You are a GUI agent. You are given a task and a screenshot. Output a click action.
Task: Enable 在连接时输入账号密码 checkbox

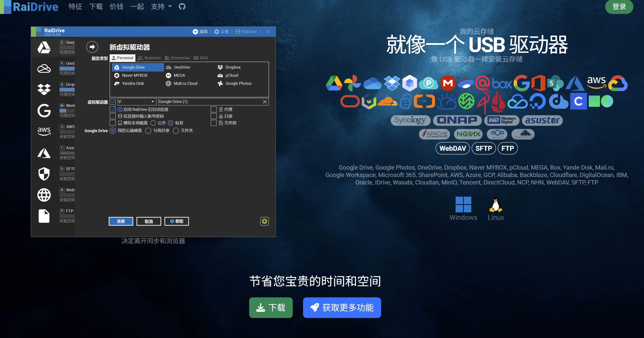pyautogui.click(x=113, y=116)
